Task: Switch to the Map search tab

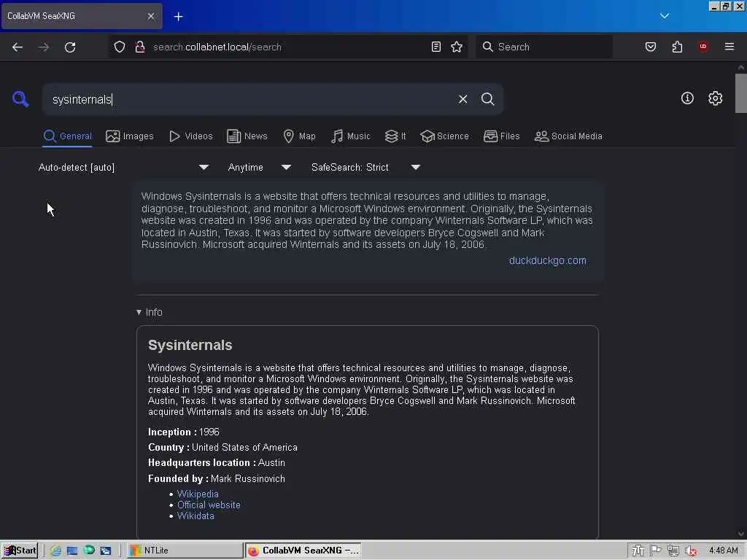Action: [x=299, y=136]
